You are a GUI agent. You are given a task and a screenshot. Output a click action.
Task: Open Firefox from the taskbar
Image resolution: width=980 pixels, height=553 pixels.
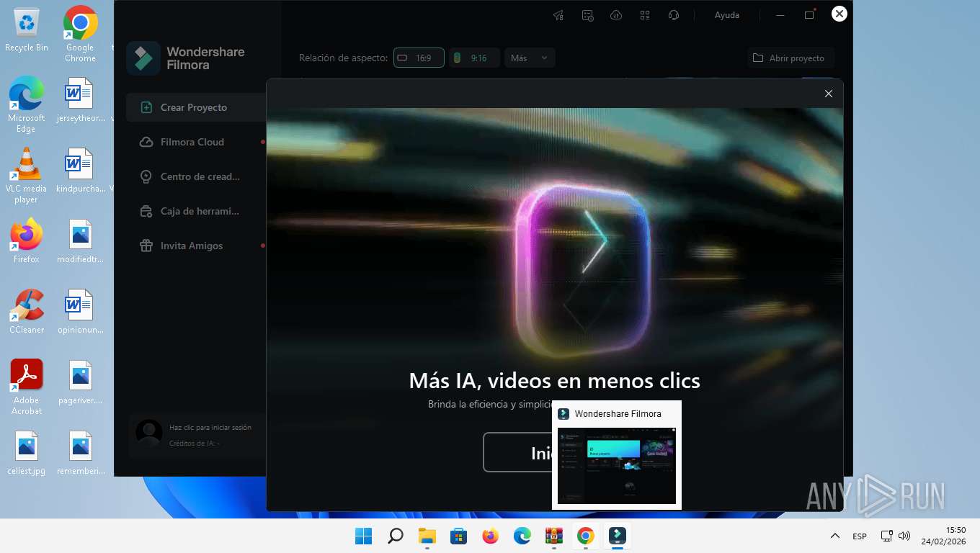491,536
